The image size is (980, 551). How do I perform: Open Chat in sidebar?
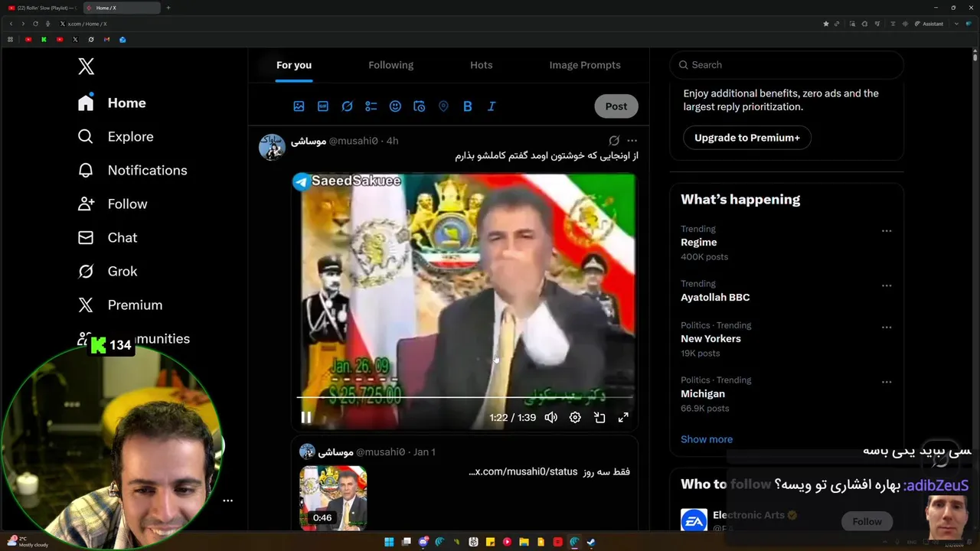click(107, 237)
